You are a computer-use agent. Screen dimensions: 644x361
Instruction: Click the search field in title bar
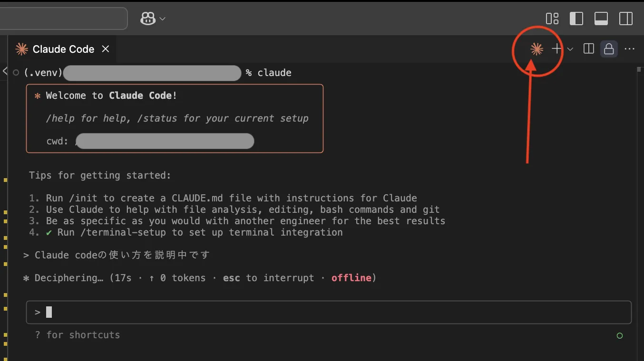pos(63,19)
